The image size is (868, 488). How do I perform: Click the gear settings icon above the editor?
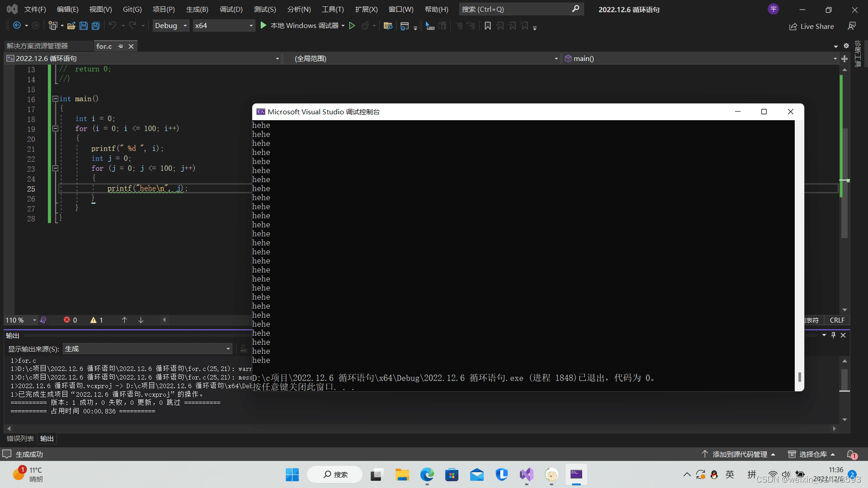click(x=846, y=46)
